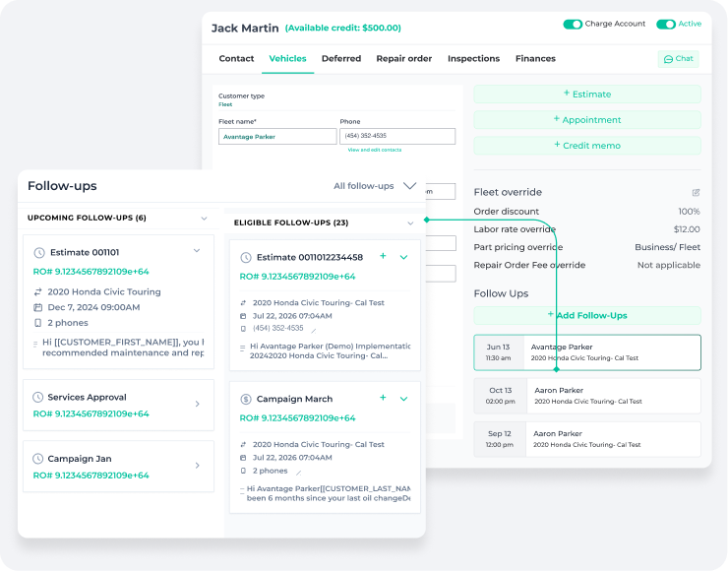The image size is (728, 571).
Task: Open the All follow-ups dropdown
Action: (x=375, y=186)
